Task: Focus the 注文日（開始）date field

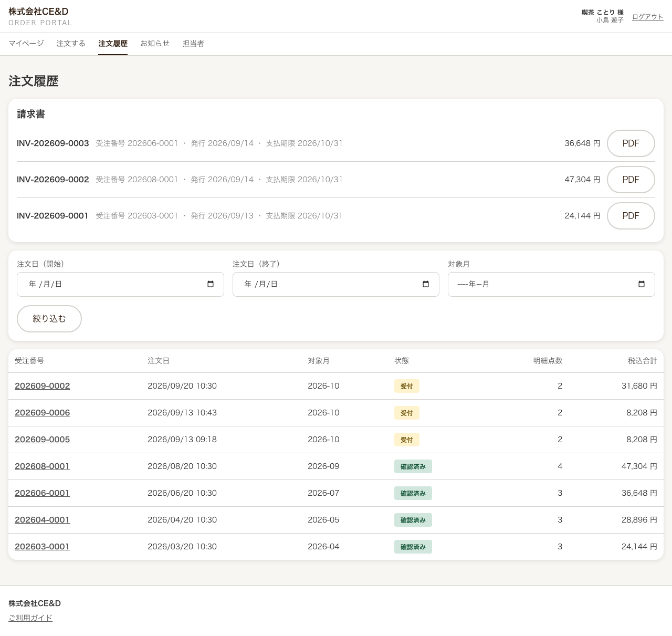Action: tap(120, 284)
